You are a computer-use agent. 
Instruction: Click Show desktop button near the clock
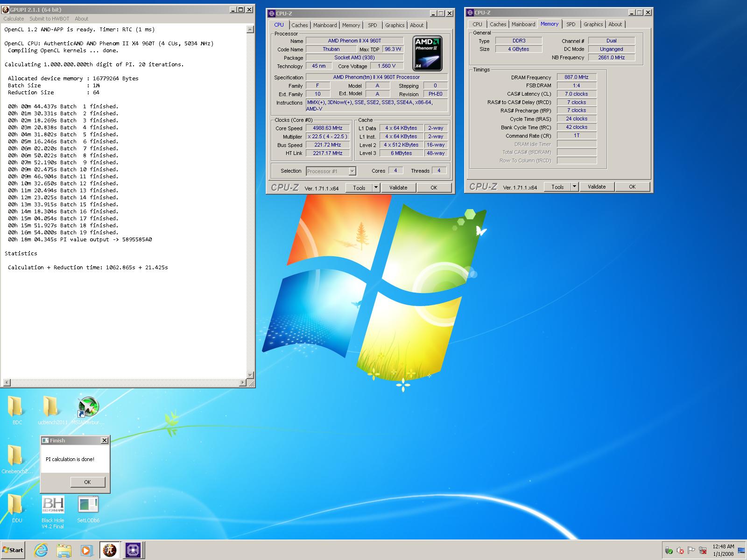(741, 551)
